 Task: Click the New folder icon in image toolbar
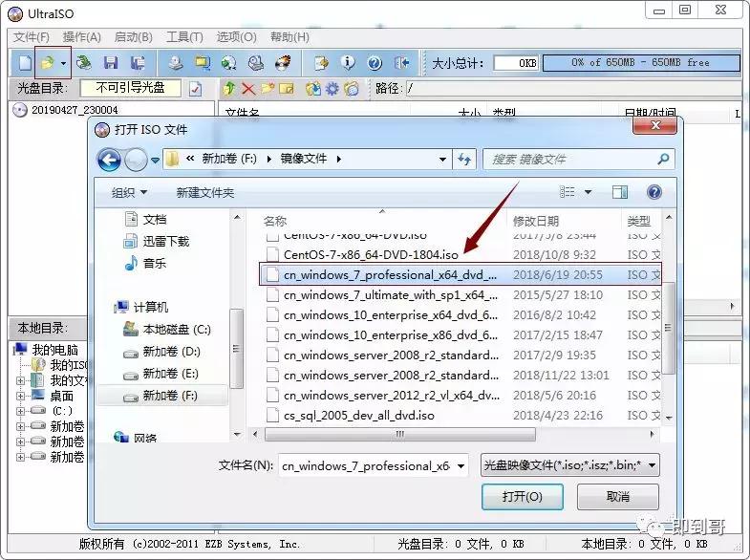(x=268, y=89)
